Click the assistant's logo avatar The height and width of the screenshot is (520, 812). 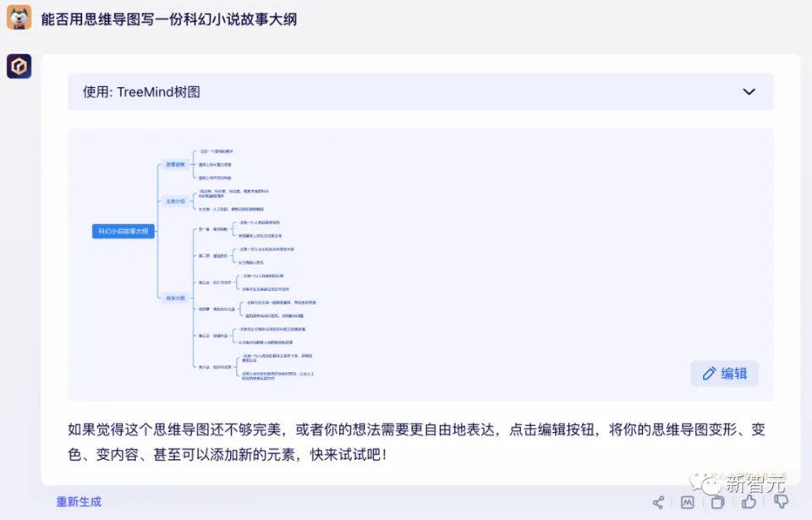19,66
